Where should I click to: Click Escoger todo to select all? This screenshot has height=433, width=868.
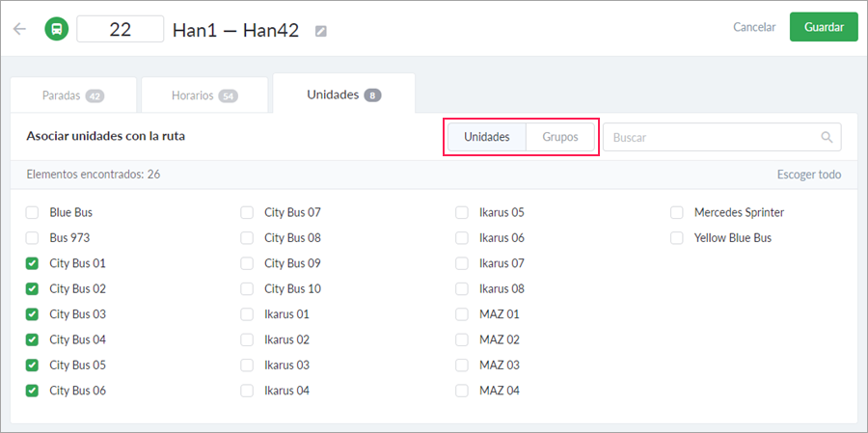[808, 175]
